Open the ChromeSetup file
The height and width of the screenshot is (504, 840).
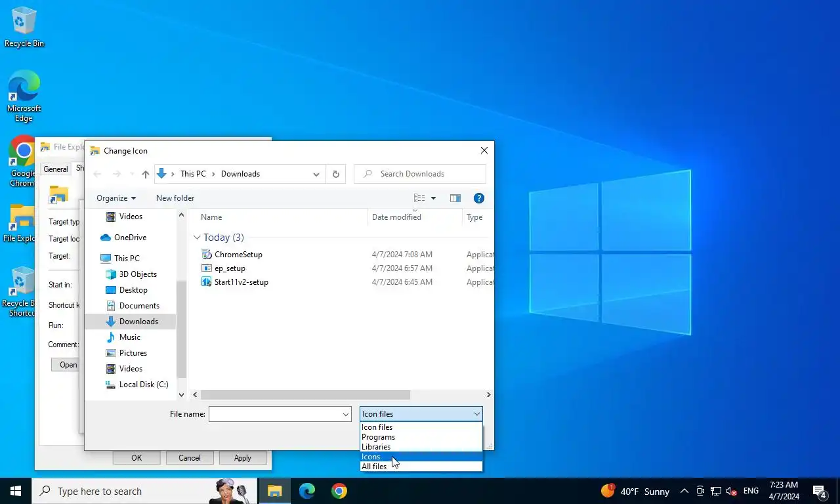point(238,255)
